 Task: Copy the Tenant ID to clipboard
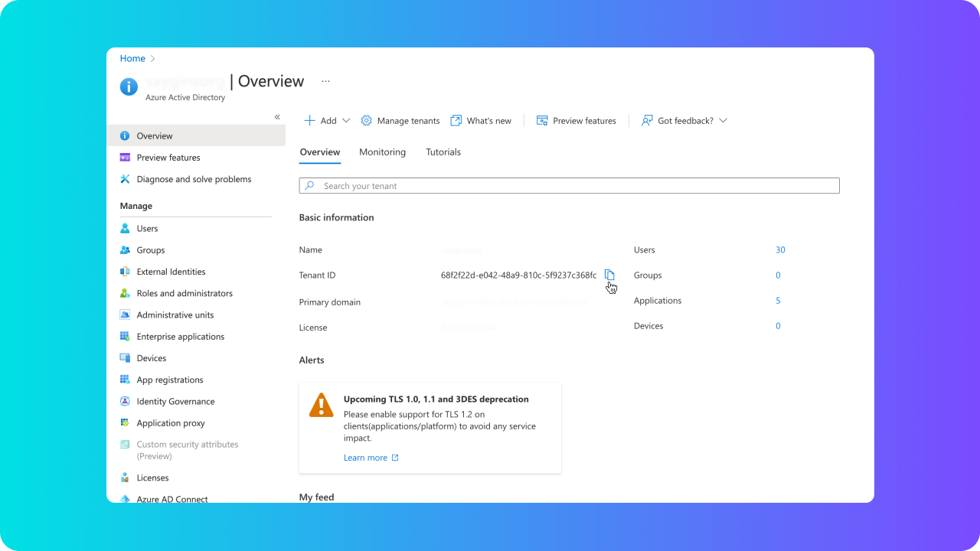coord(609,275)
